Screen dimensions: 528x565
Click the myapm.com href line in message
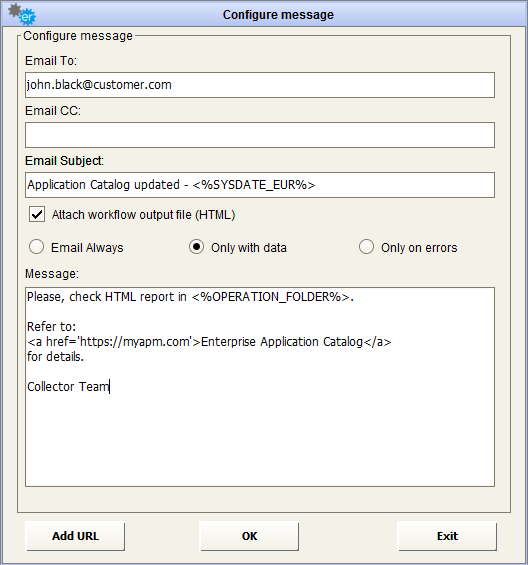tap(209, 342)
